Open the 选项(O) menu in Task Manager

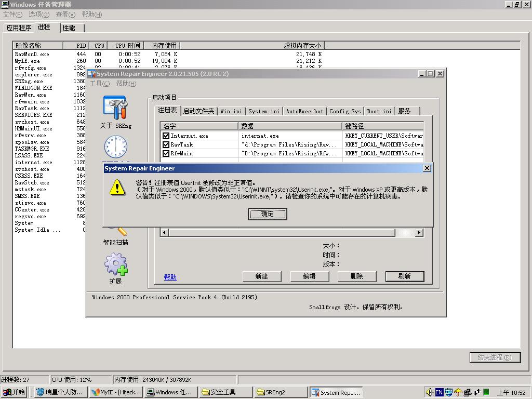pos(38,14)
